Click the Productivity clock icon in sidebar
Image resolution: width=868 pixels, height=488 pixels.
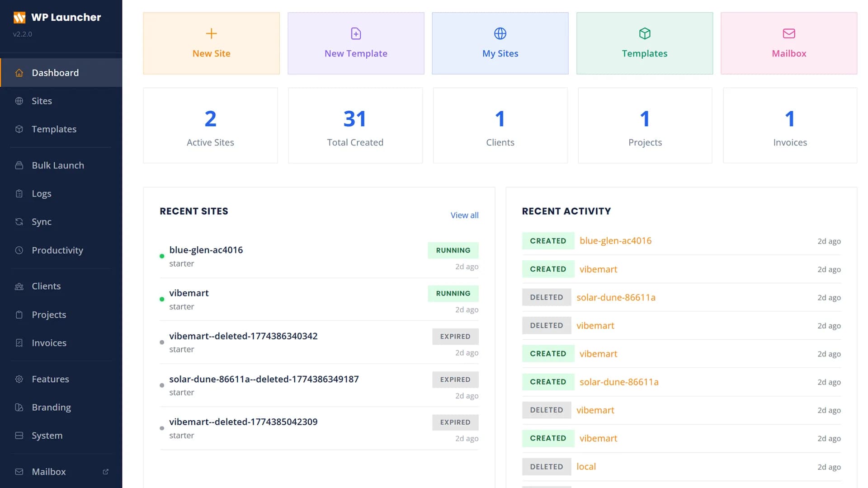19,250
